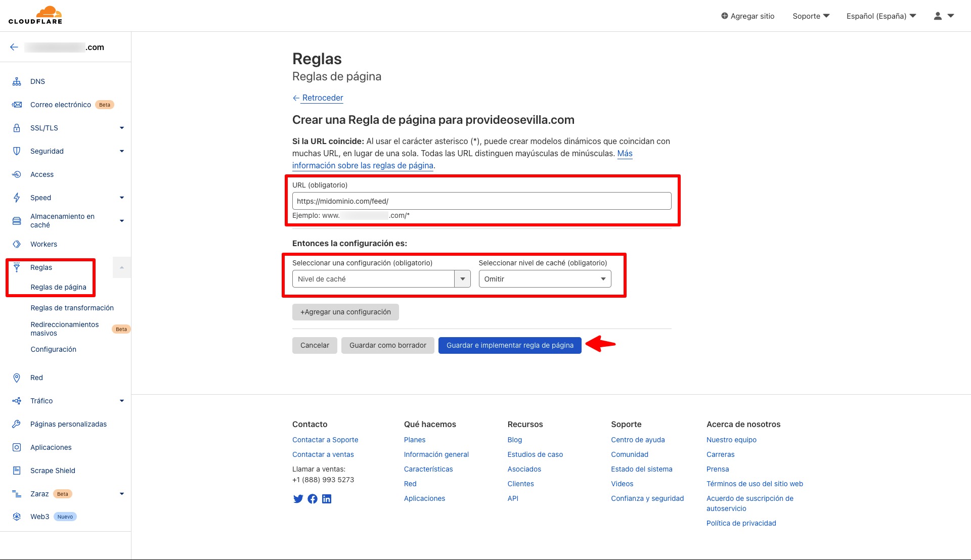
Task: Click the Scrape Shield document icon
Action: click(x=17, y=471)
